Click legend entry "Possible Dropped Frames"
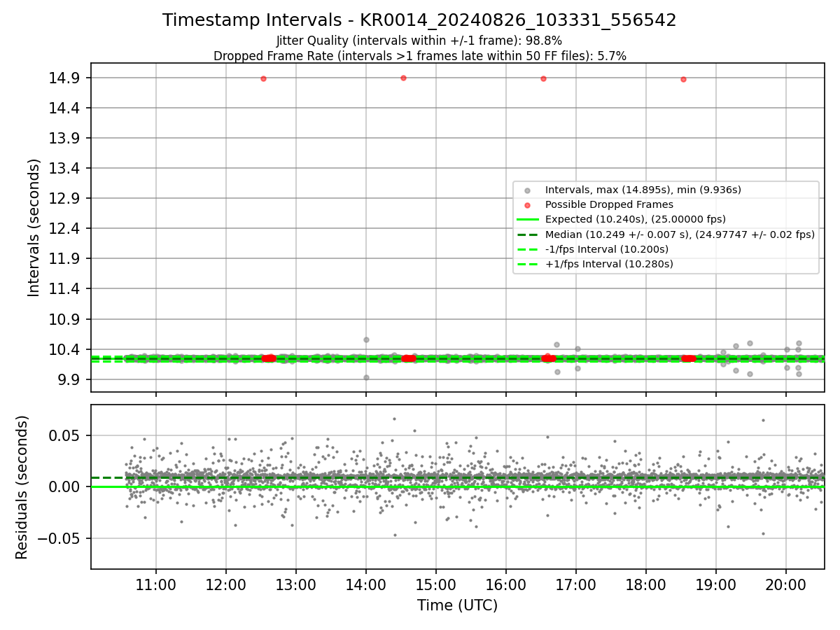 coord(609,204)
